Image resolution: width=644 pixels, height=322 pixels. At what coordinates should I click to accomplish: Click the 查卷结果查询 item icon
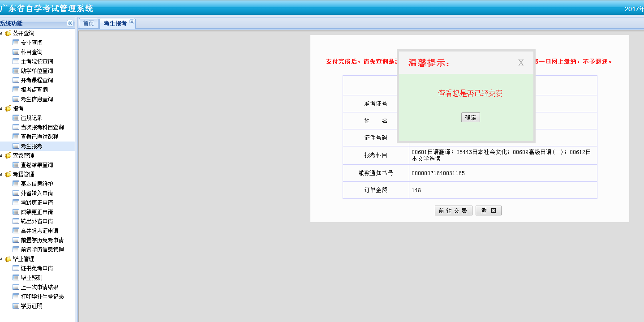pyautogui.click(x=16, y=165)
